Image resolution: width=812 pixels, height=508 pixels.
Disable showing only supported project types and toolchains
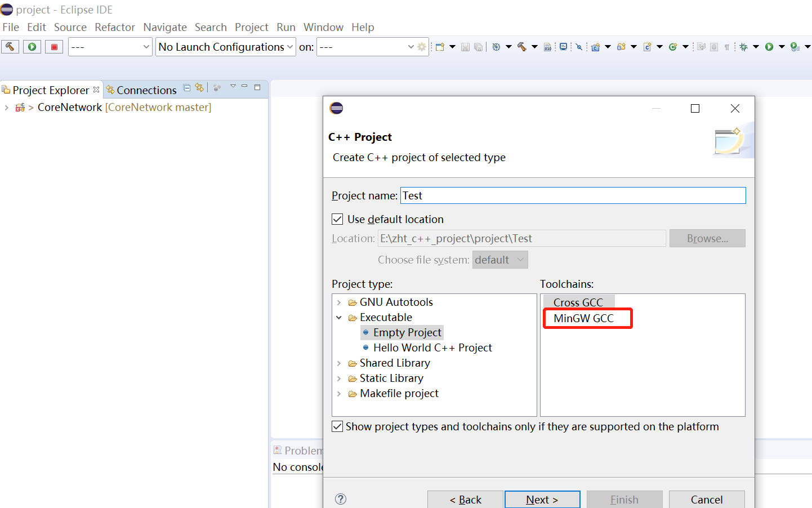point(337,426)
